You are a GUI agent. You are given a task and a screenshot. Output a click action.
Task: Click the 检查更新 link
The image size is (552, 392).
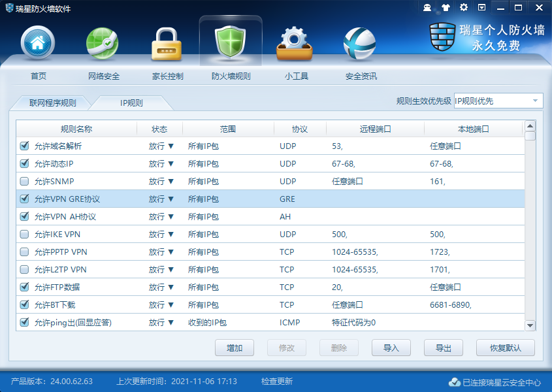tap(277, 382)
